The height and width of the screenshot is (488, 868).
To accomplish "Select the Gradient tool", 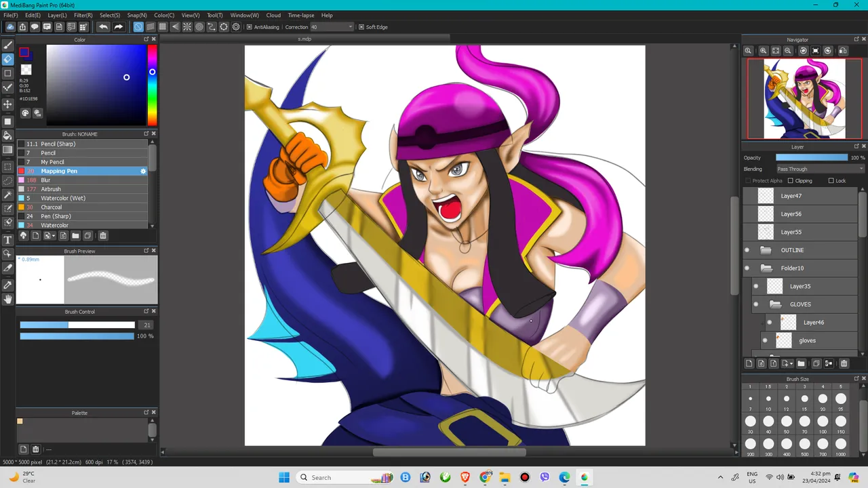I will coord(8,150).
